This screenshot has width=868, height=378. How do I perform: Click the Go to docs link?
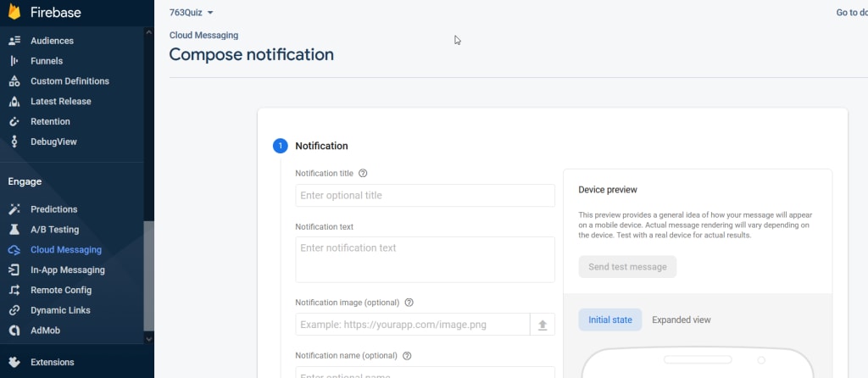pos(852,13)
